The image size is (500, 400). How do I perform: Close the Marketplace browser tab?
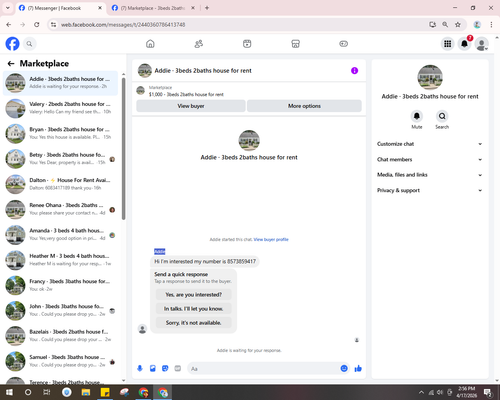pyautogui.click(x=193, y=8)
